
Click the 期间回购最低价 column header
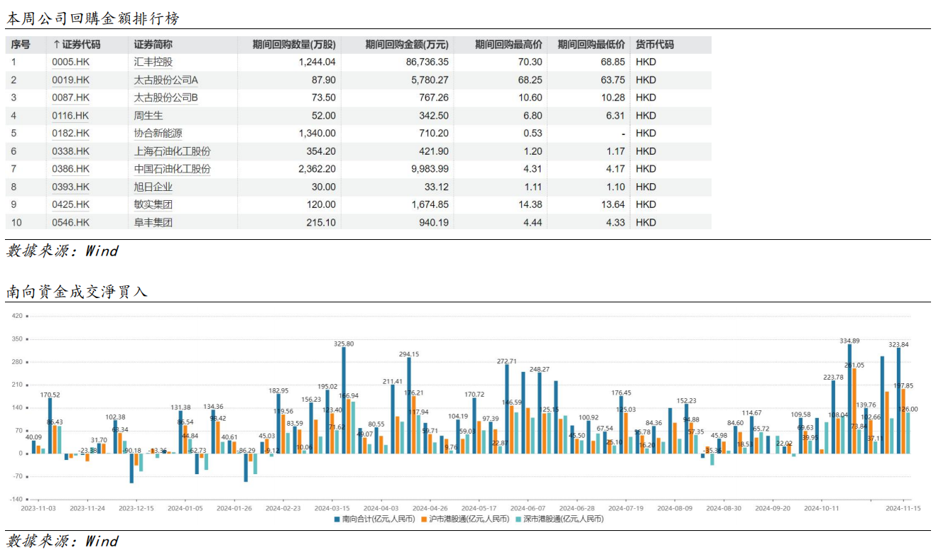[592, 45]
